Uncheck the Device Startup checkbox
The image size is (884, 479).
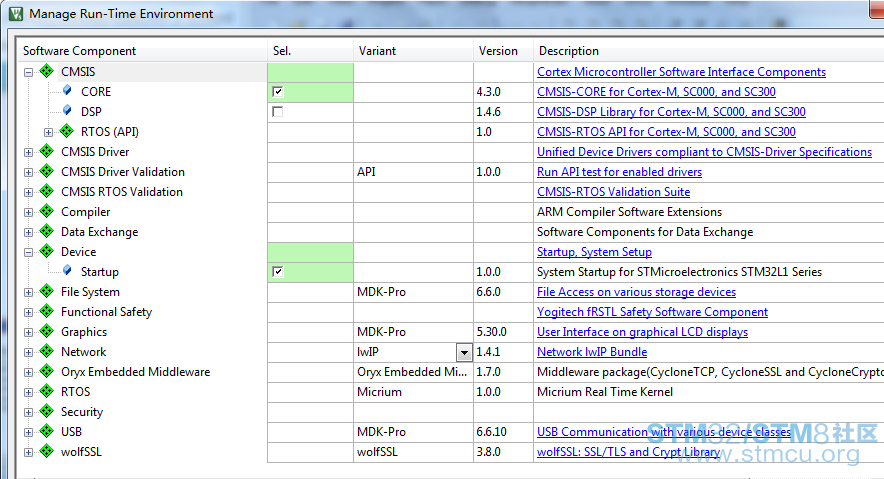[x=277, y=272]
